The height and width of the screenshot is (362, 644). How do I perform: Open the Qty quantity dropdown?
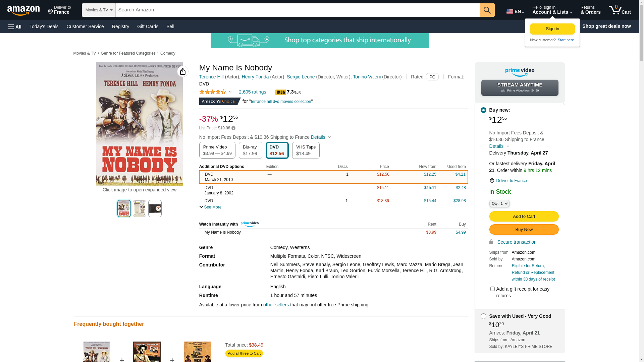(499, 203)
